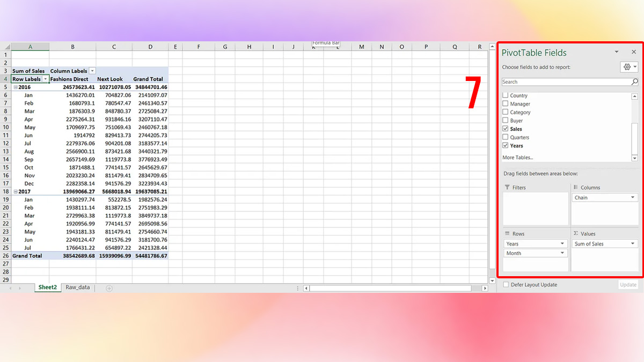Uncheck the Sales field

506,129
